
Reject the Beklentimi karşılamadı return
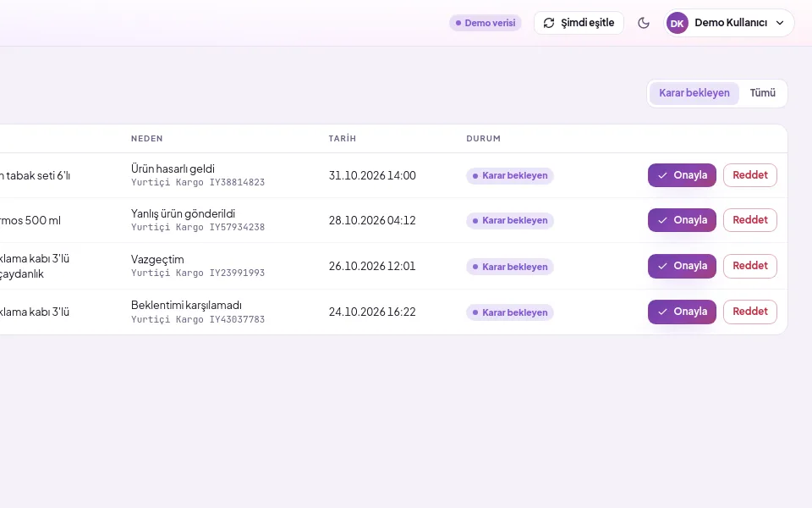pyautogui.click(x=750, y=312)
